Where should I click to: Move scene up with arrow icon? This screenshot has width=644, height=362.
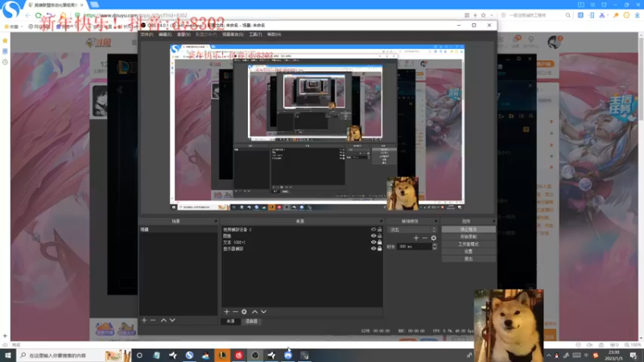[163, 319]
